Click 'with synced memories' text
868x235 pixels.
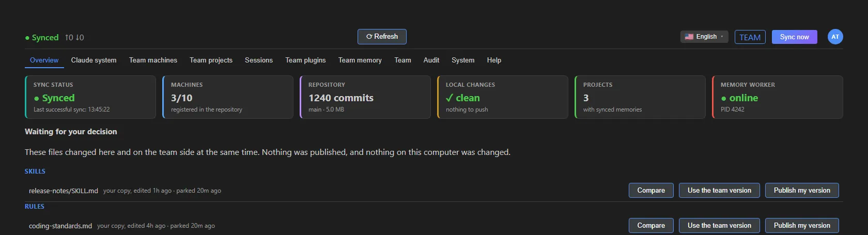click(613, 109)
